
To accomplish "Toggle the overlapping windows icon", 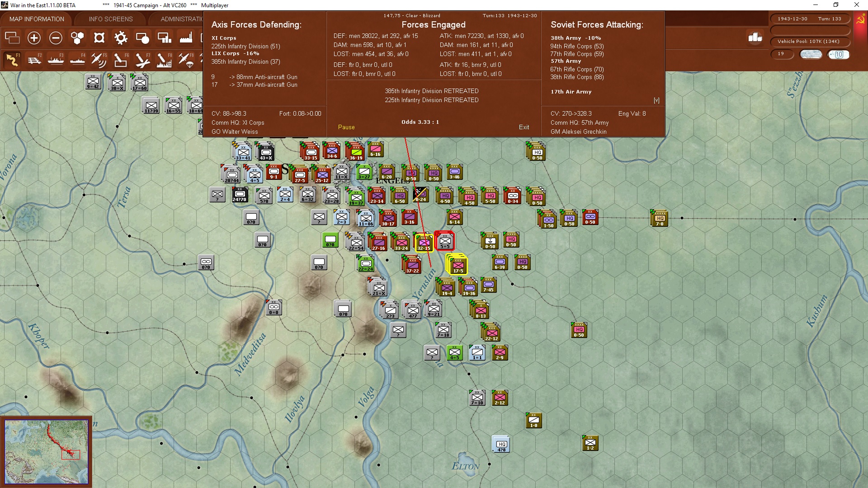I will coord(12,38).
